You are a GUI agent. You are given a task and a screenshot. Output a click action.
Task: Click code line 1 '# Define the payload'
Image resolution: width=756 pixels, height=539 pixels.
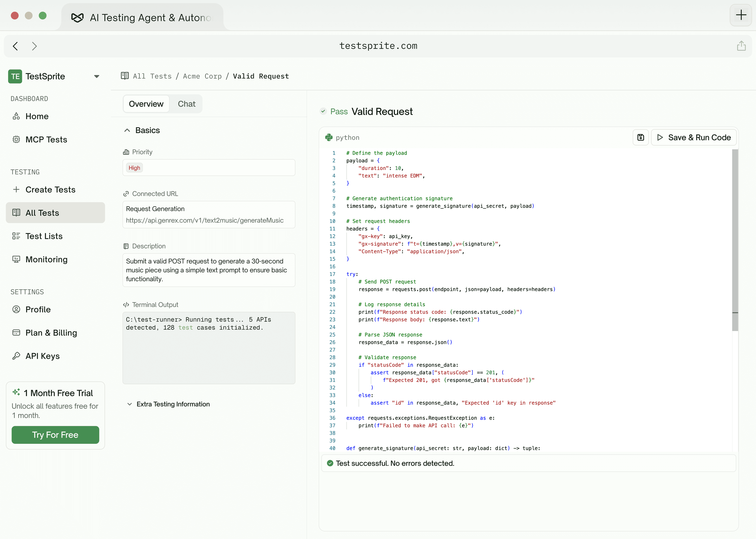[377, 153]
